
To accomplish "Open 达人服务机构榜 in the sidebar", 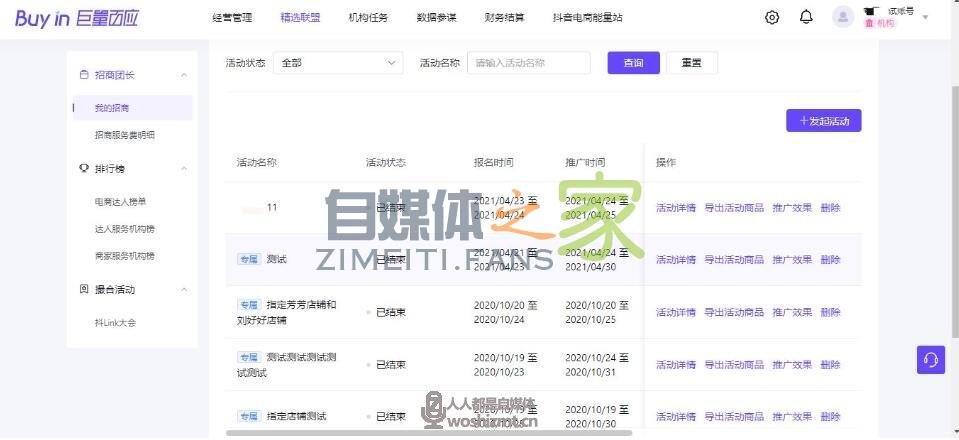I will pyautogui.click(x=125, y=229).
